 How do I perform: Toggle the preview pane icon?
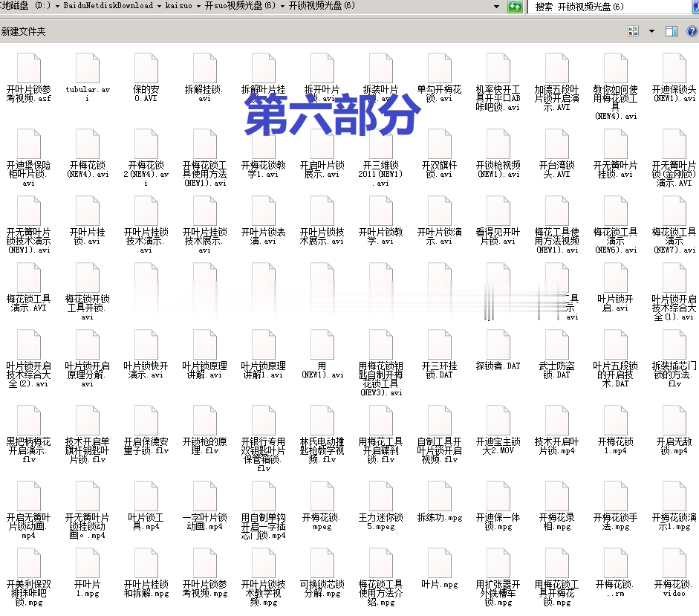pyautogui.click(x=671, y=30)
